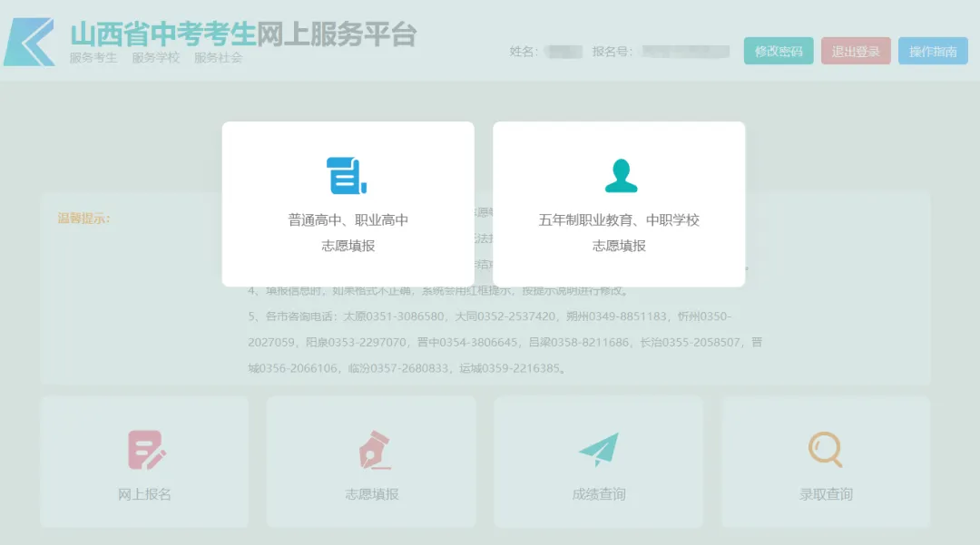Click the platform logo arrow icon
The image size is (980, 545).
tap(29, 42)
